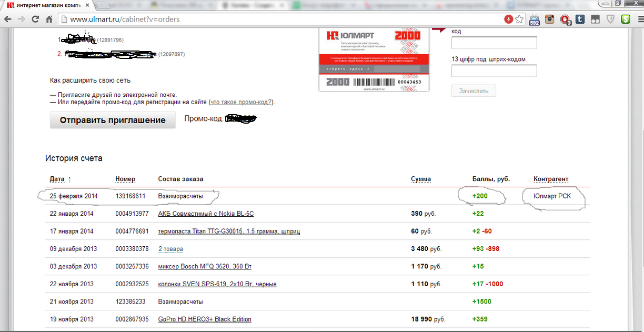The width and height of the screenshot is (644, 332).
Task: Click number 123385233 in the history
Action: point(130,301)
